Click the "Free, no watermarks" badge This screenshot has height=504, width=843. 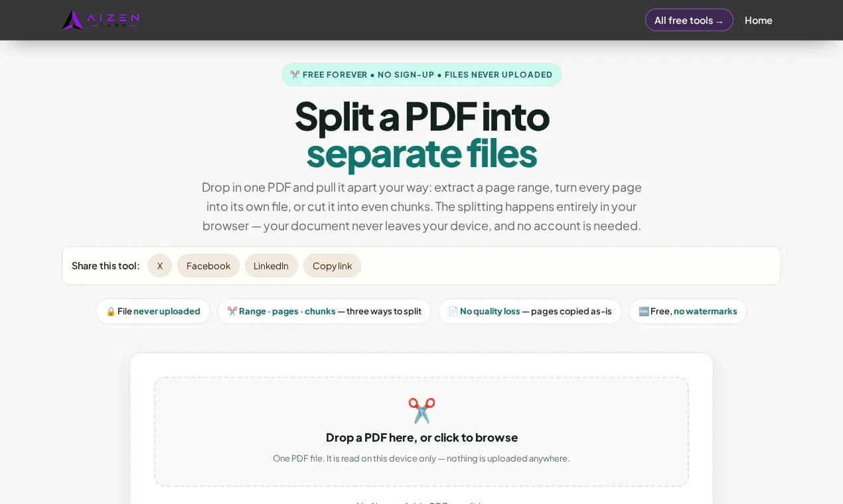(688, 311)
